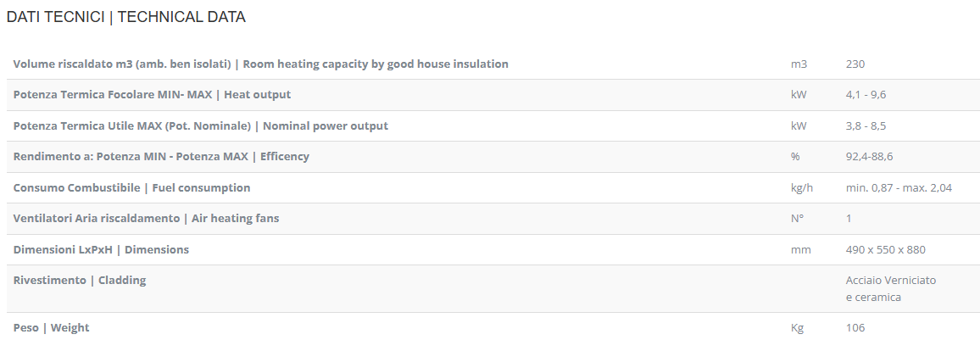Image resolution: width=980 pixels, height=351 pixels.
Task: Click the 'Acciaio Verniciato e ceramica' cladding value
Action: click(890, 288)
